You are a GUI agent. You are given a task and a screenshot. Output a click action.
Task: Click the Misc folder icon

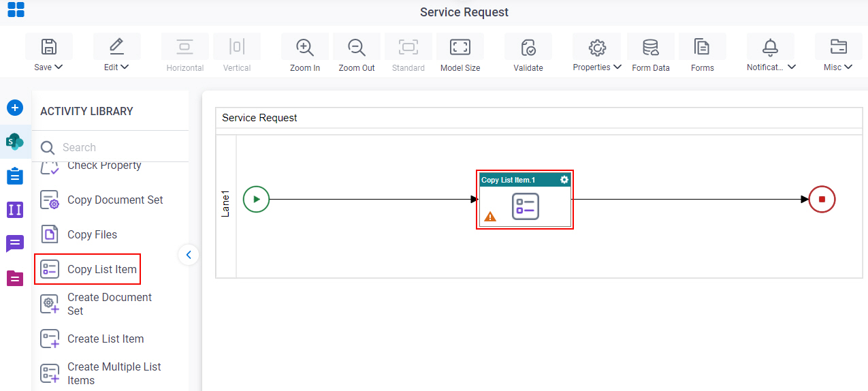839,46
